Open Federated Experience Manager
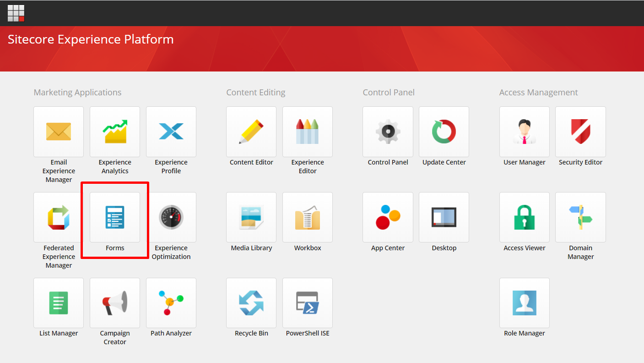644x363 pixels. tap(59, 217)
